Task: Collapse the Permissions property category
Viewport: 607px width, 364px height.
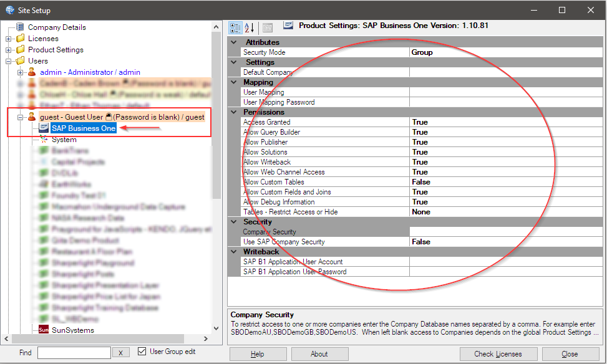Action: point(234,112)
